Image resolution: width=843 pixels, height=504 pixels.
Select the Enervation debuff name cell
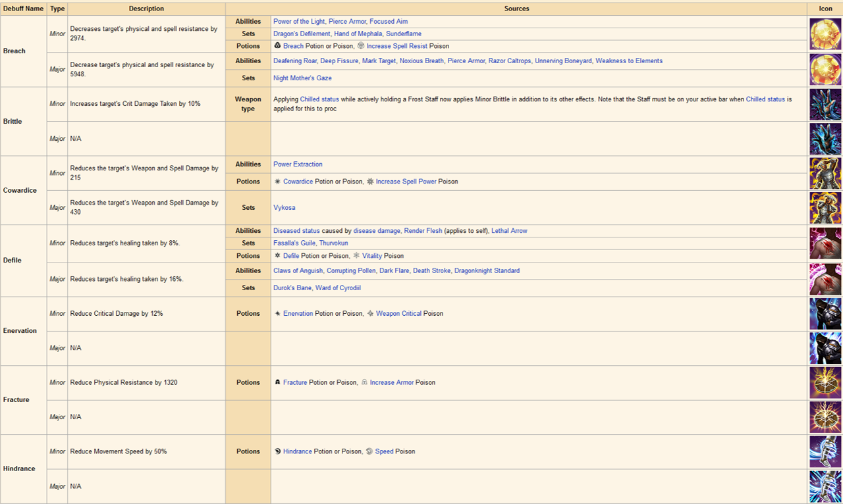point(24,331)
